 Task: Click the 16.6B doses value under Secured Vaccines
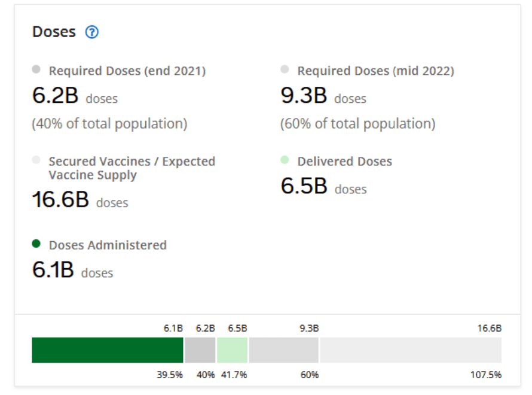click(80, 200)
